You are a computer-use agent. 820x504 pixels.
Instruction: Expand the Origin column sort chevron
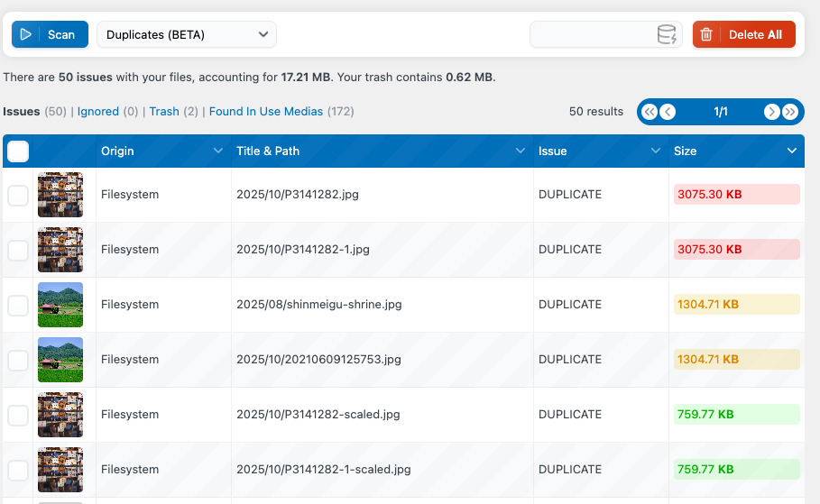[x=217, y=151]
